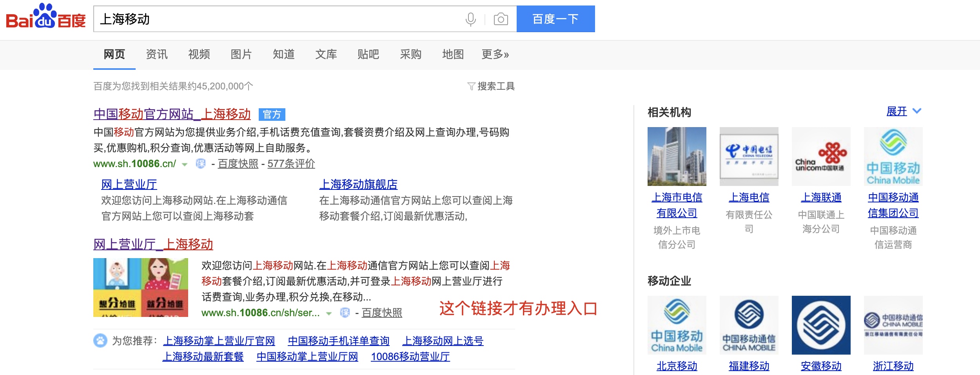
Task: Click the search tools filter icon
Action: point(471,86)
